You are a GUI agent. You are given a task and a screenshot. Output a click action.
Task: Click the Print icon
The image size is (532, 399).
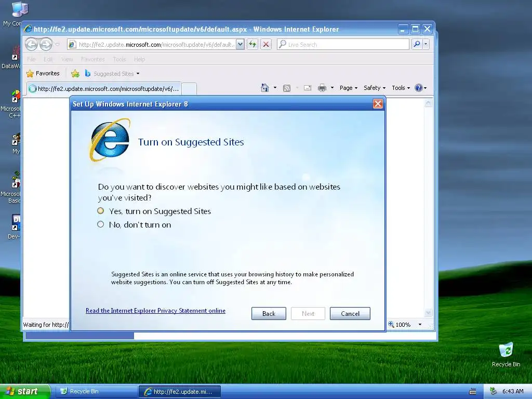(x=322, y=88)
